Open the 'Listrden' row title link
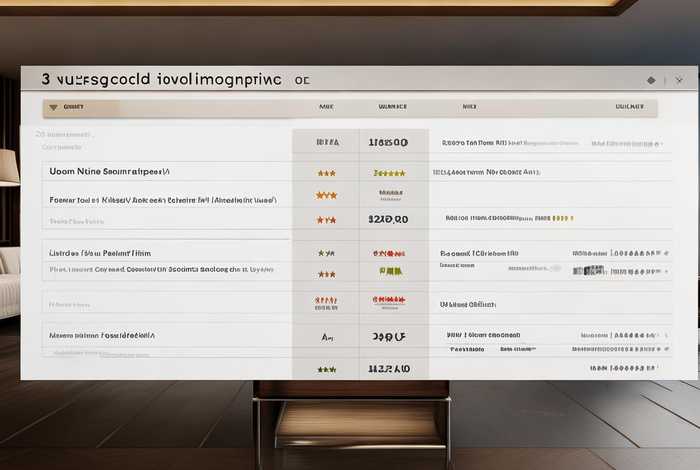Image resolution: width=700 pixels, height=470 pixels. [x=101, y=253]
